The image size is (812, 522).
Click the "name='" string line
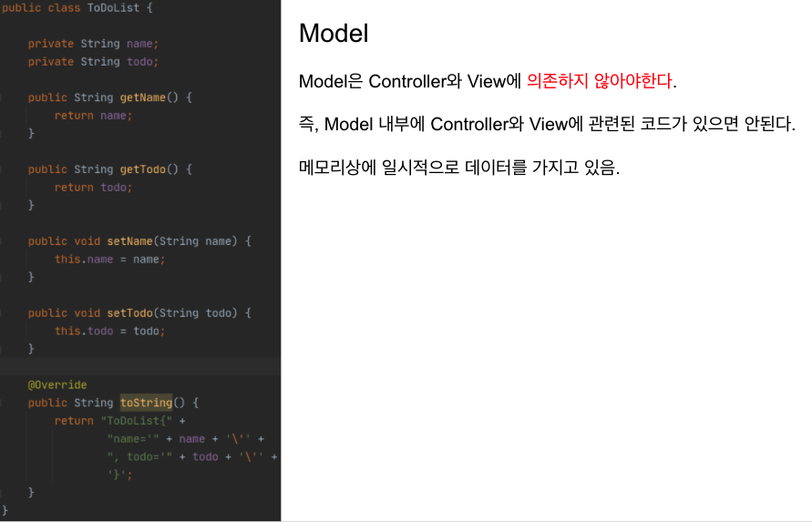185,439
